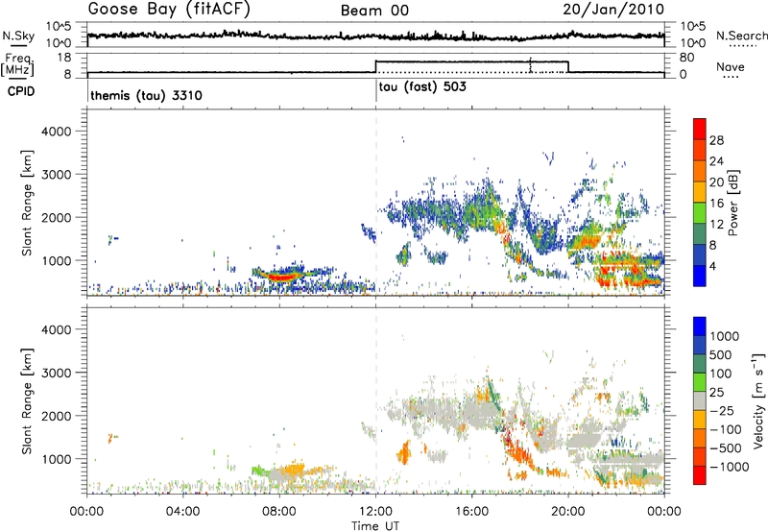Screen dimensions: 768x532
Task: Click the strong red echo near 08:00 in power panel
Action: pos(280,277)
